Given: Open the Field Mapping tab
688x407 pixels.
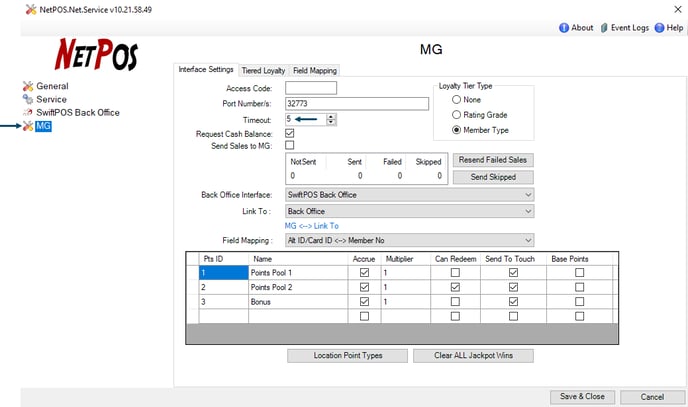Looking at the screenshot, I should click(x=315, y=70).
